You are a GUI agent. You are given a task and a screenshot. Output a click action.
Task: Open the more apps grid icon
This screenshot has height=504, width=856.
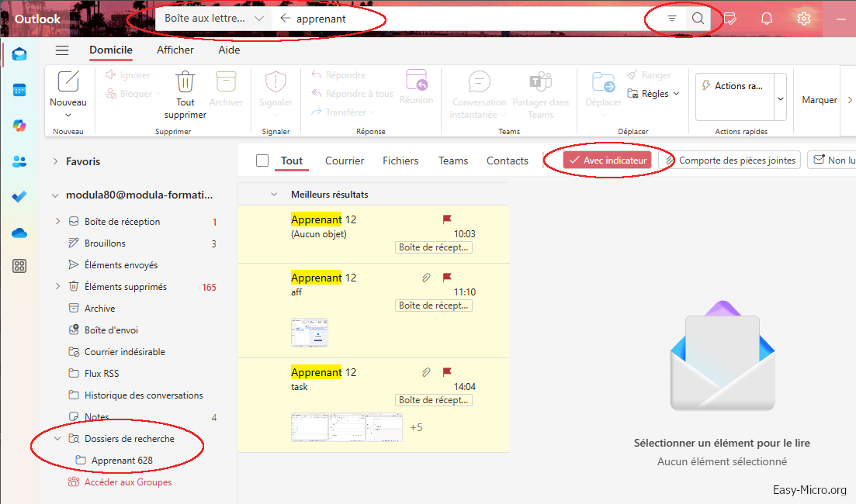click(19, 266)
